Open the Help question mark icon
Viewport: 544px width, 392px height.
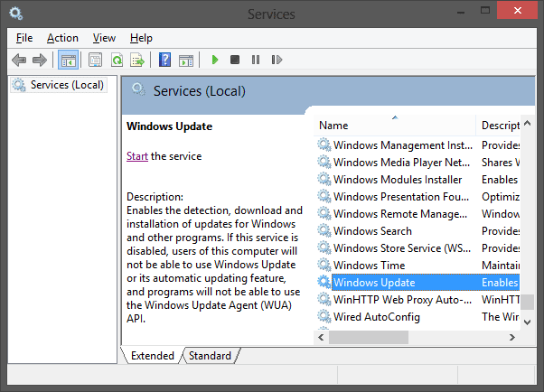[x=164, y=60]
